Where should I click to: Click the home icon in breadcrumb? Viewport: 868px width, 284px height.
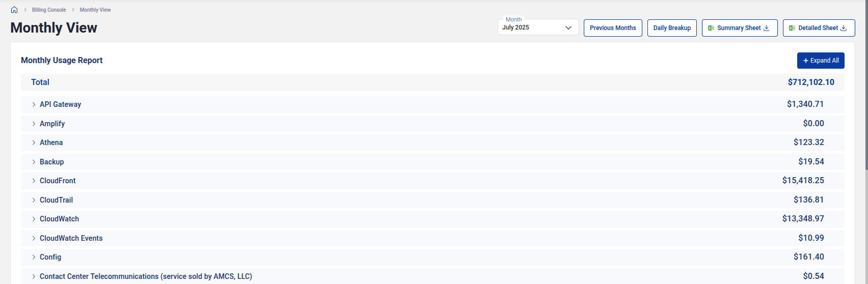coord(14,10)
